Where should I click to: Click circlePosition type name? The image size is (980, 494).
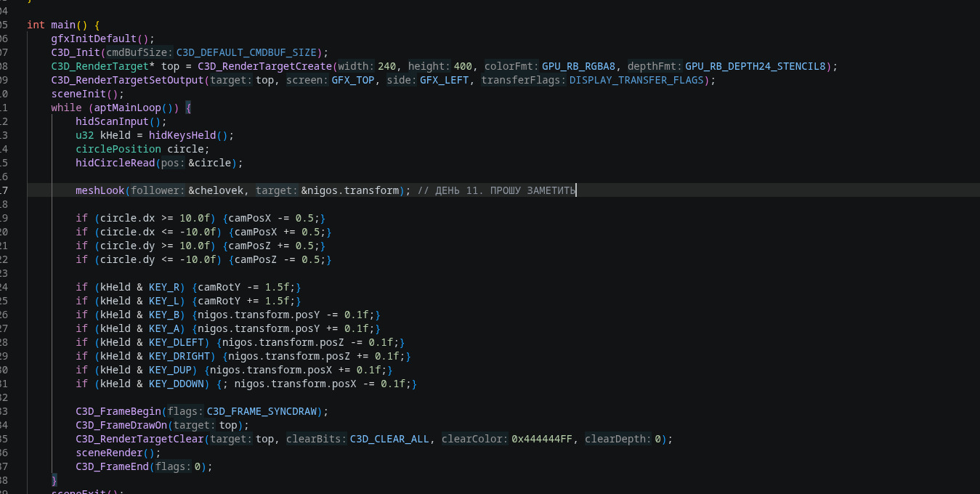118,149
